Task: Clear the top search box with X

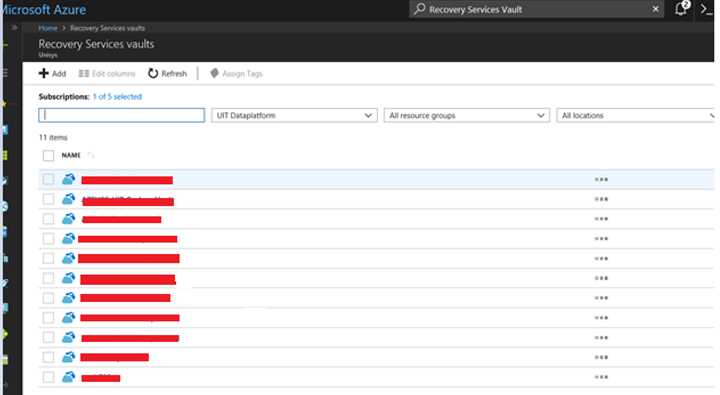Action: coord(655,9)
